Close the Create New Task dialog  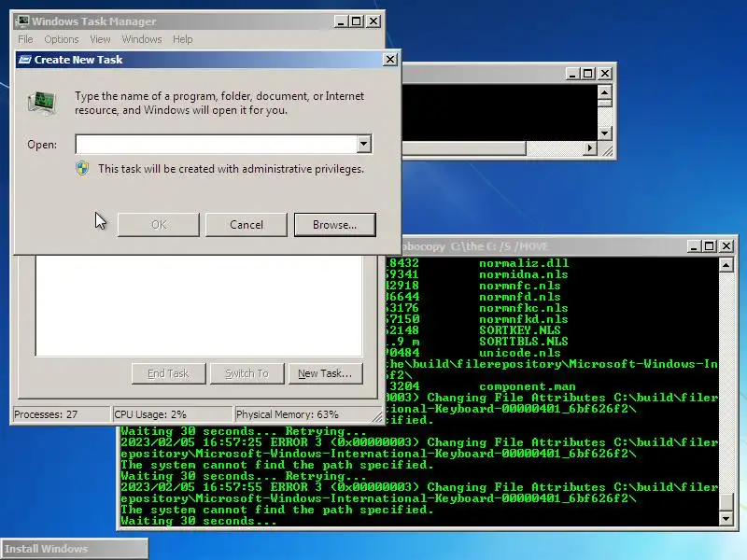389,60
